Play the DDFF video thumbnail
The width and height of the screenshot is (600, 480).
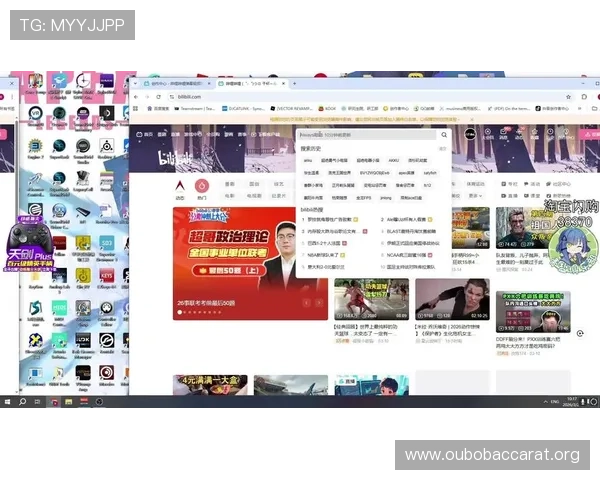click(533, 312)
